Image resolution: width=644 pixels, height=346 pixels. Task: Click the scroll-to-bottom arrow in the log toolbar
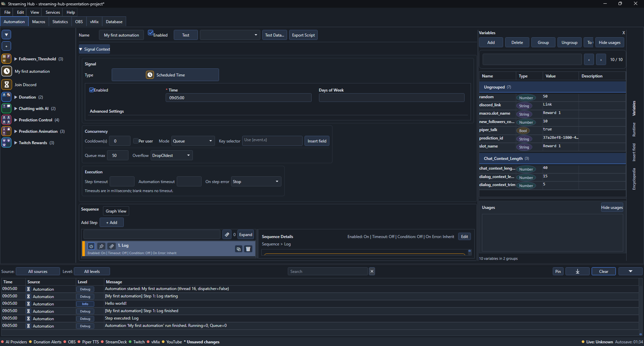[x=577, y=271]
